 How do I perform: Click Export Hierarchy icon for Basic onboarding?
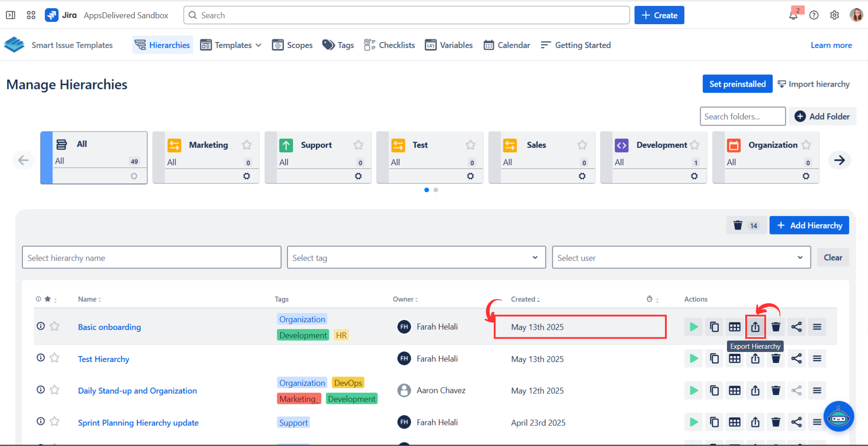pyautogui.click(x=755, y=327)
